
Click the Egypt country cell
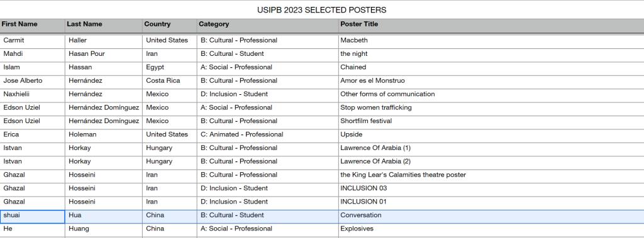(170, 68)
